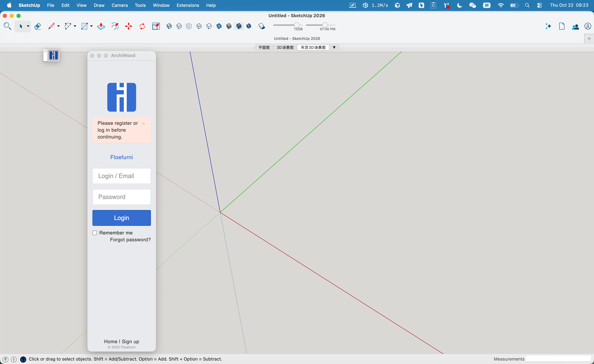Screen dimensions: 594x364
Task: Focus the Login / Email field
Action: tap(122, 176)
